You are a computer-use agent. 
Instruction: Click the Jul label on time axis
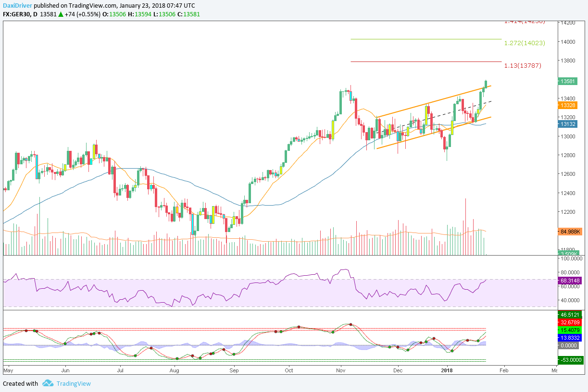click(120, 370)
